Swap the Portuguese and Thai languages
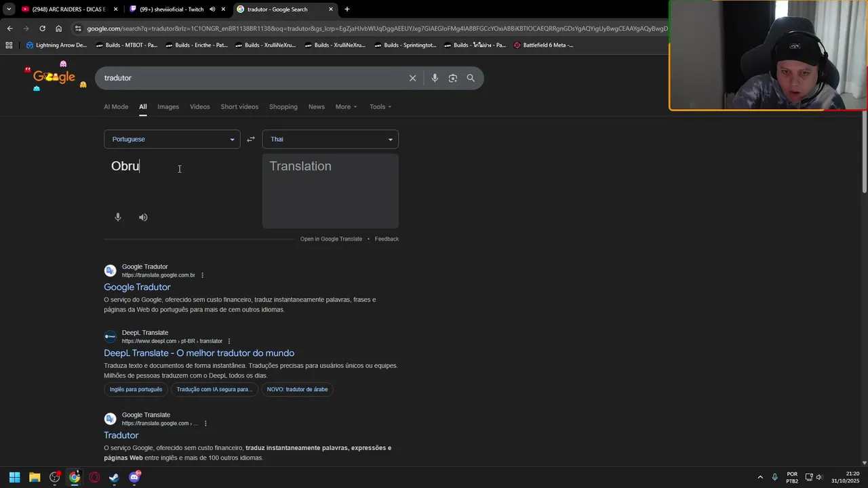 click(x=251, y=139)
